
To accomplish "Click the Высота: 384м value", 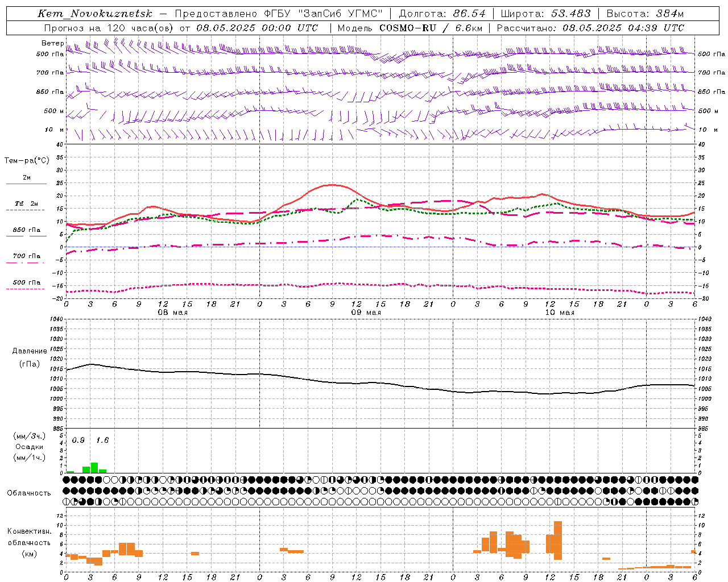I will (x=645, y=14).
